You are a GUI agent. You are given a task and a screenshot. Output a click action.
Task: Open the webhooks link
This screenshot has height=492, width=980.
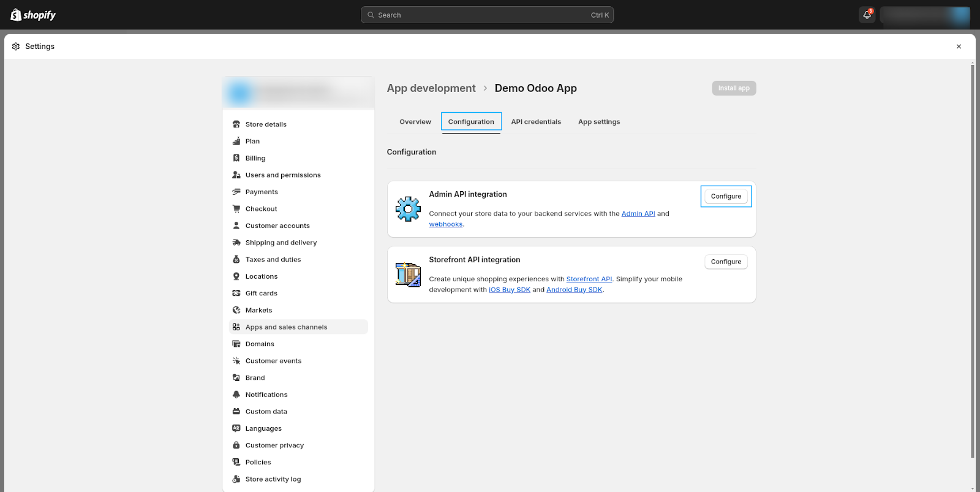(446, 224)
